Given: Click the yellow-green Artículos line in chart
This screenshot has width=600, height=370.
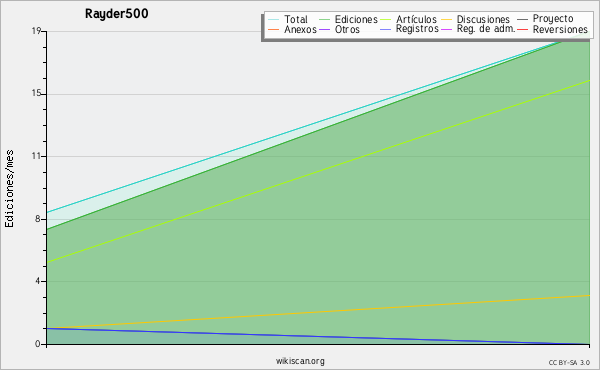Looking at the screenshot, I should click(318, 171).
